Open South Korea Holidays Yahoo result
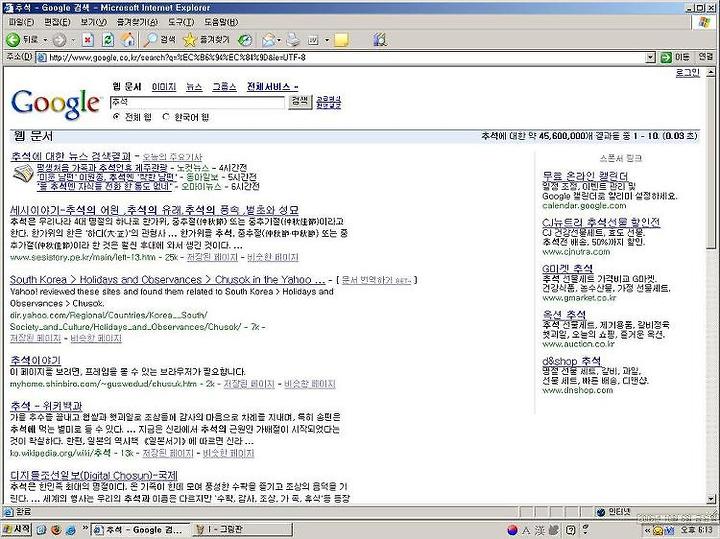 (168, 279)
